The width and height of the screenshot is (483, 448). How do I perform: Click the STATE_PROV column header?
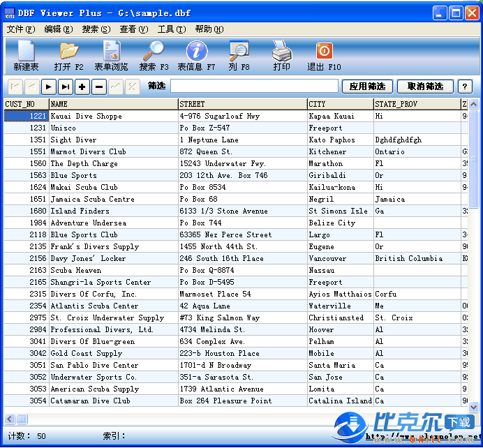click(x=417, y=104)
